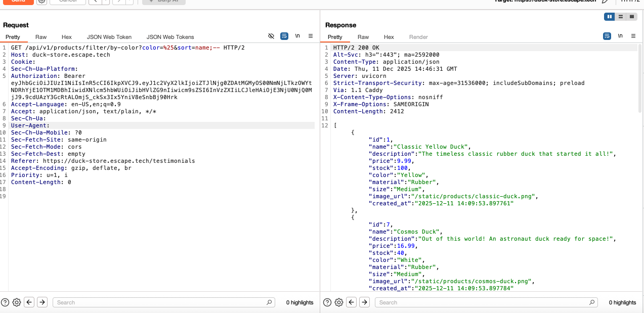Expand the Response search options gear
The image size is (644, 313).
coord(338,302)
